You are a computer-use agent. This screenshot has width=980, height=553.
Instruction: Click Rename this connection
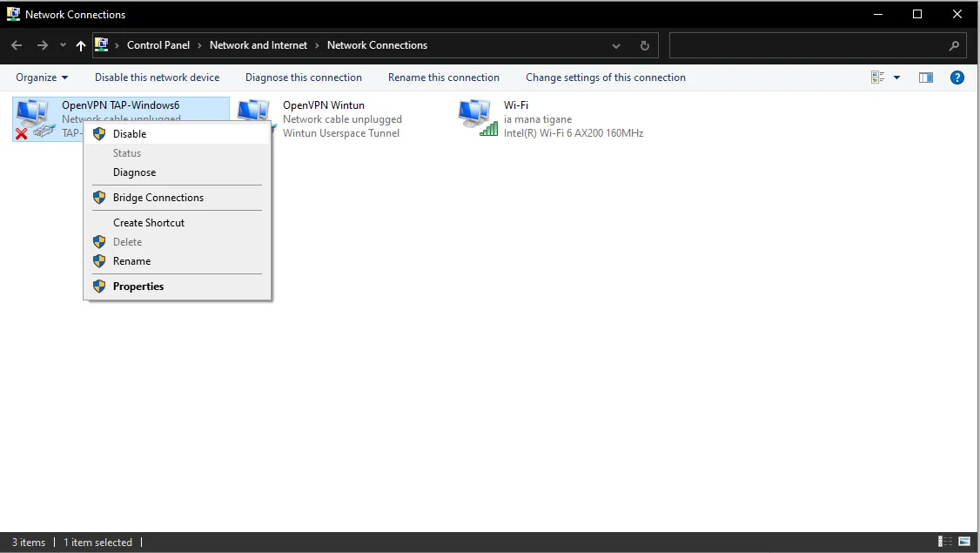click(x=444, y=78)
